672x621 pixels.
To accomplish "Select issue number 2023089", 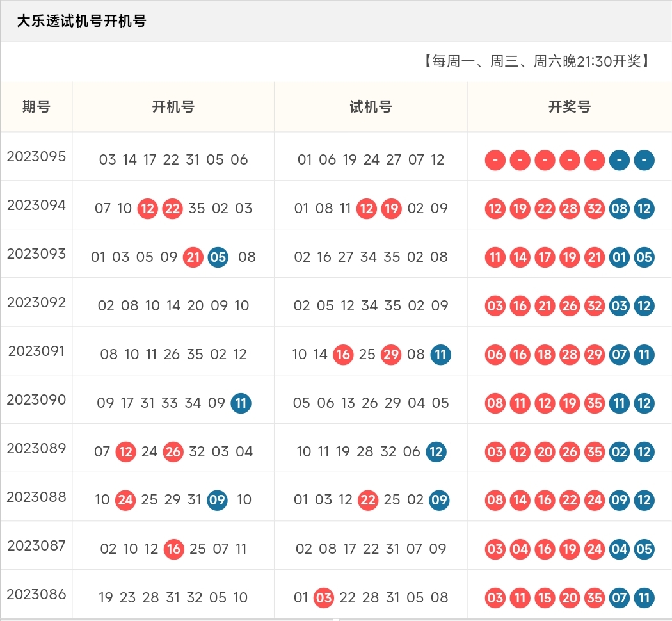I will tap(36, 448).
